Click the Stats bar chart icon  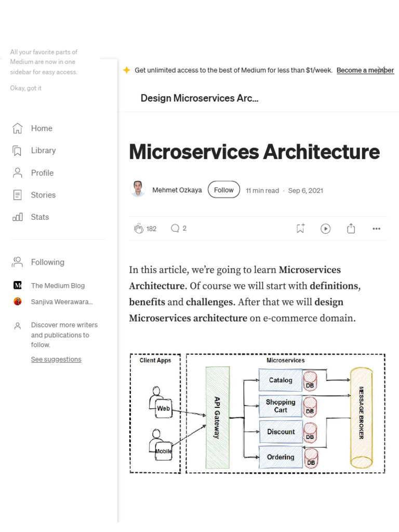(17, 217)
